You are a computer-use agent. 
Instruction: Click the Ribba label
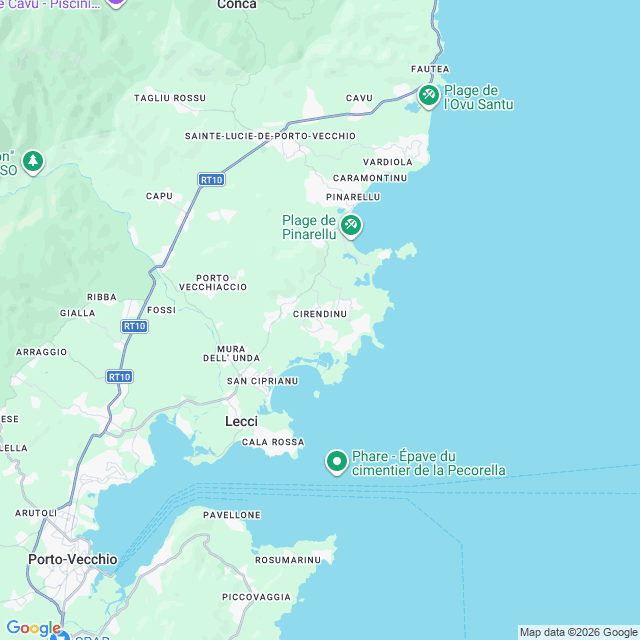[102, 297]
